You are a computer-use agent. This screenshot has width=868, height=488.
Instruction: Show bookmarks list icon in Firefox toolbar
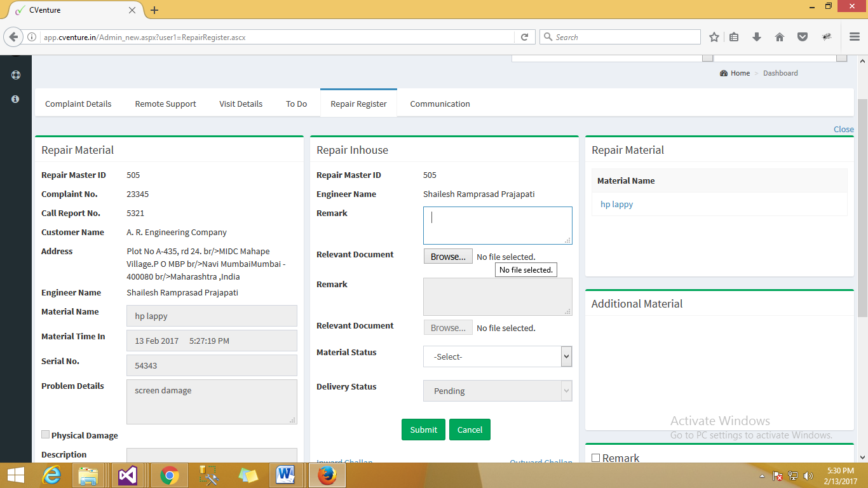pyautogui.click(x=734, y=37)
